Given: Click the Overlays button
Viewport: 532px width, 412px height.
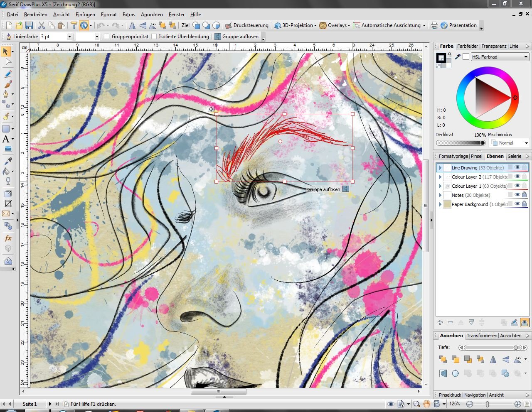Looking at the screenshot, I should pos(334,25).
